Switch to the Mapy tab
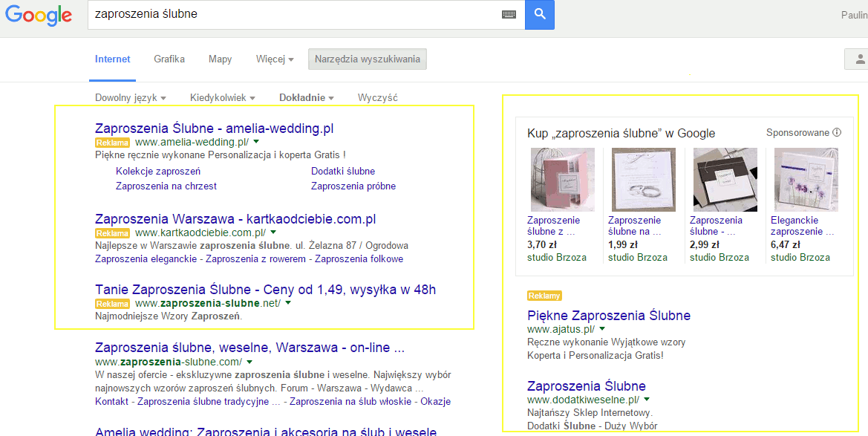868x436 pixels. (221, 59)
